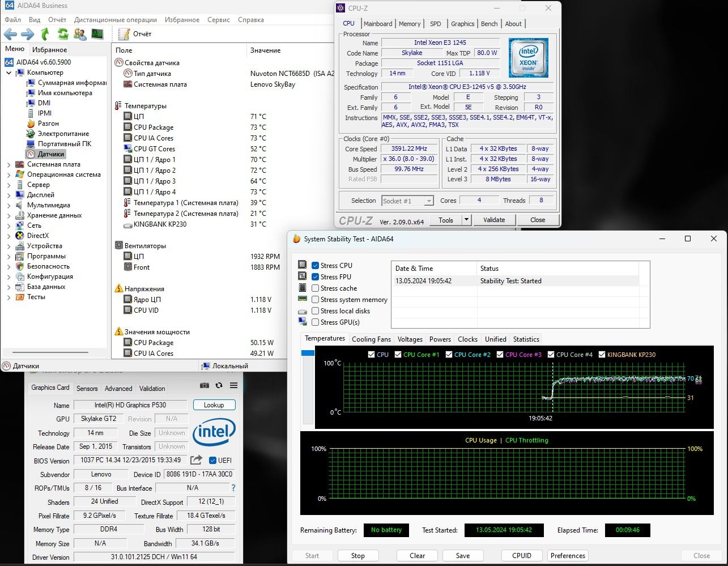Open the AIDA64 users icon in toolbar

80,34
